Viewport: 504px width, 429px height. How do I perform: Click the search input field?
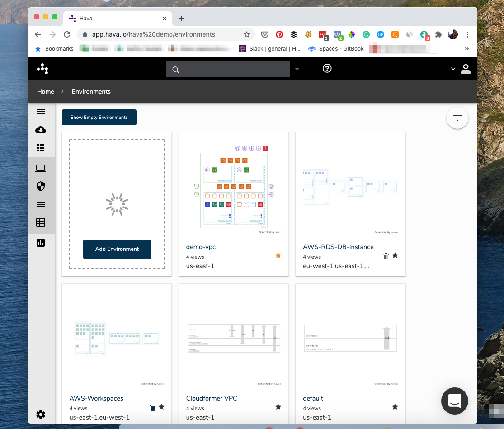pyautogui.click(x=228, y=69)
